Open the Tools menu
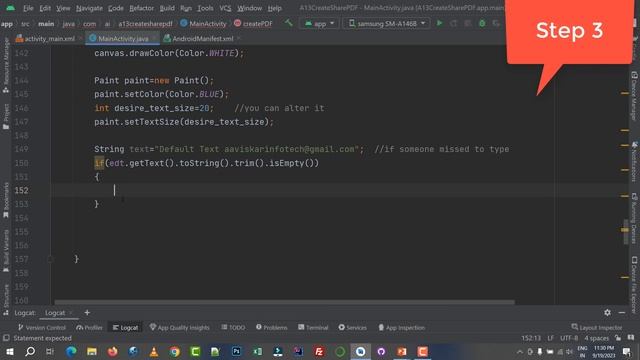Image resolution: width=640 pixels, height=360 pixels. point(205,8)
